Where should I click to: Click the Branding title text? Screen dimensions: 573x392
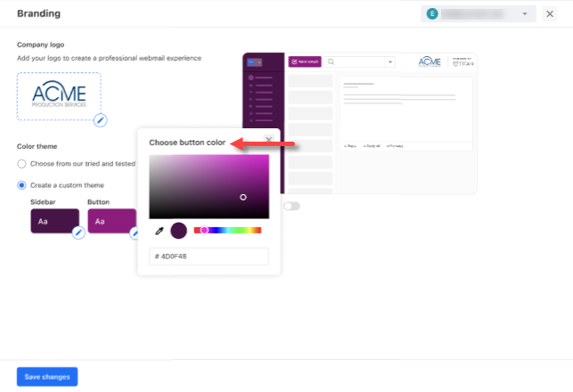(x=38, y=13)
